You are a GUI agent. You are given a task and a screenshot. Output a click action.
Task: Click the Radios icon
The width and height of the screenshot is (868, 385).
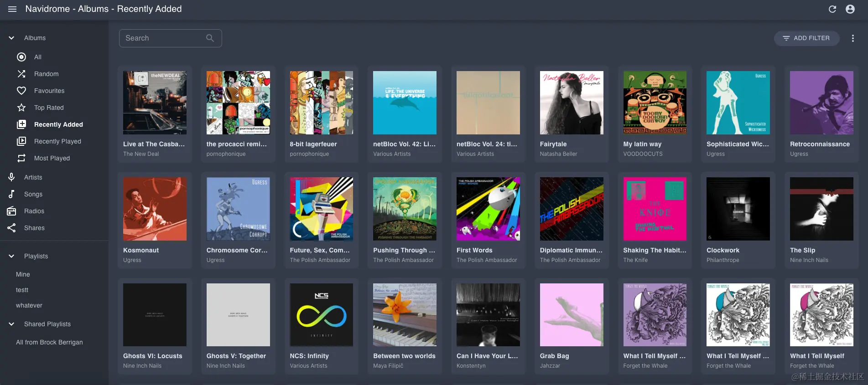click(x=11, y=211)
